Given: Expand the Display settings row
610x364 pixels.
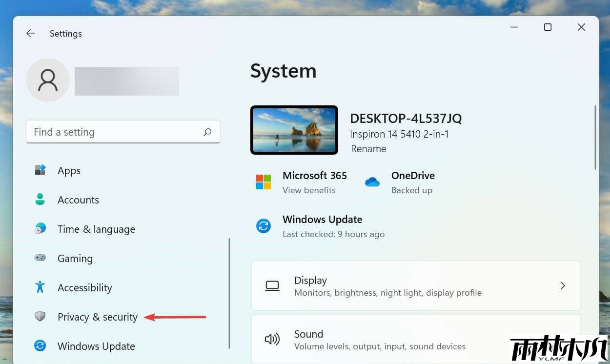Looking at the screenshot, I should click(x=416, y=285).
